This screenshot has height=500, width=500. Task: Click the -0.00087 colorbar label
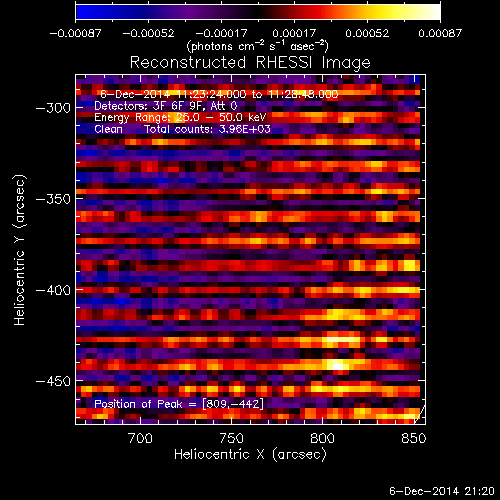pyautogui.click(x=75, y=33)
